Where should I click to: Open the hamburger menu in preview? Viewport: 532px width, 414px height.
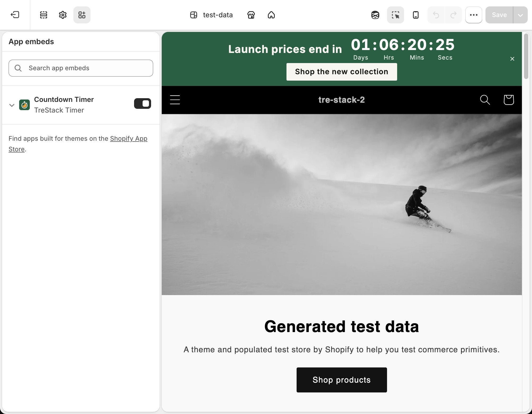click(175, 100)
